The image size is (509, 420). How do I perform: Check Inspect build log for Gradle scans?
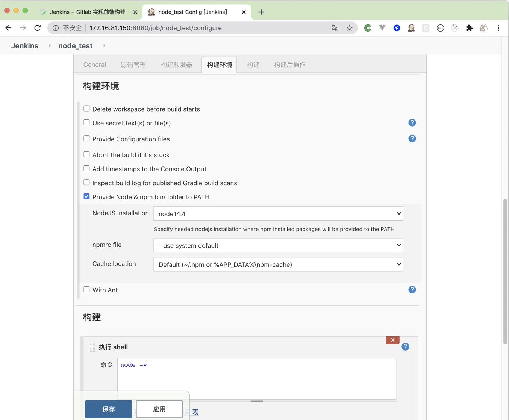(86, 183)
